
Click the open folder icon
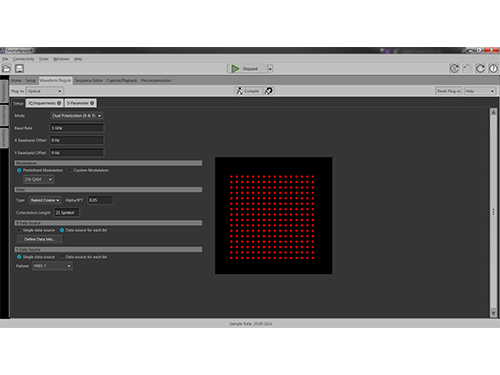pos(6,69)
